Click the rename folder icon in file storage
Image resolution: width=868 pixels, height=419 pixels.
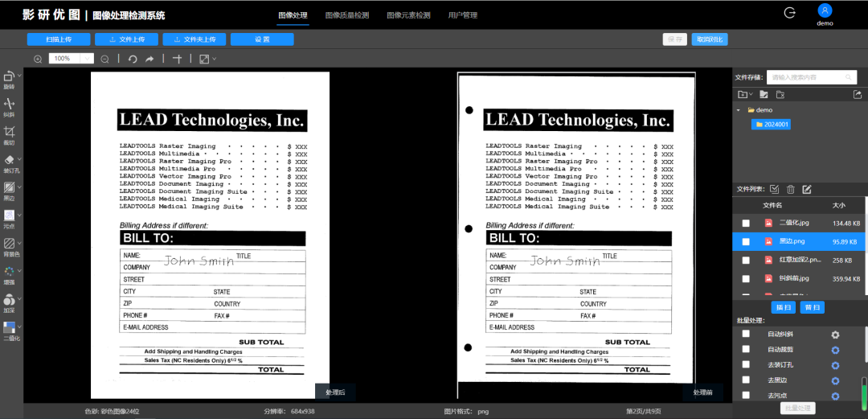[x=764, y=94]
